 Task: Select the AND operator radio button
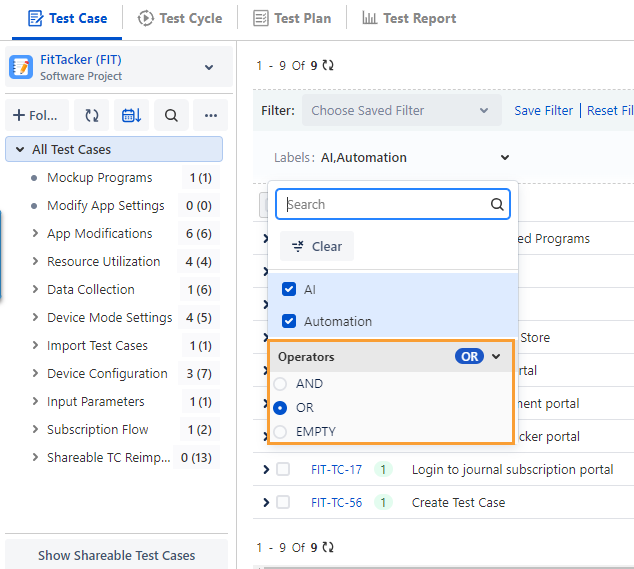pos(280,384)
